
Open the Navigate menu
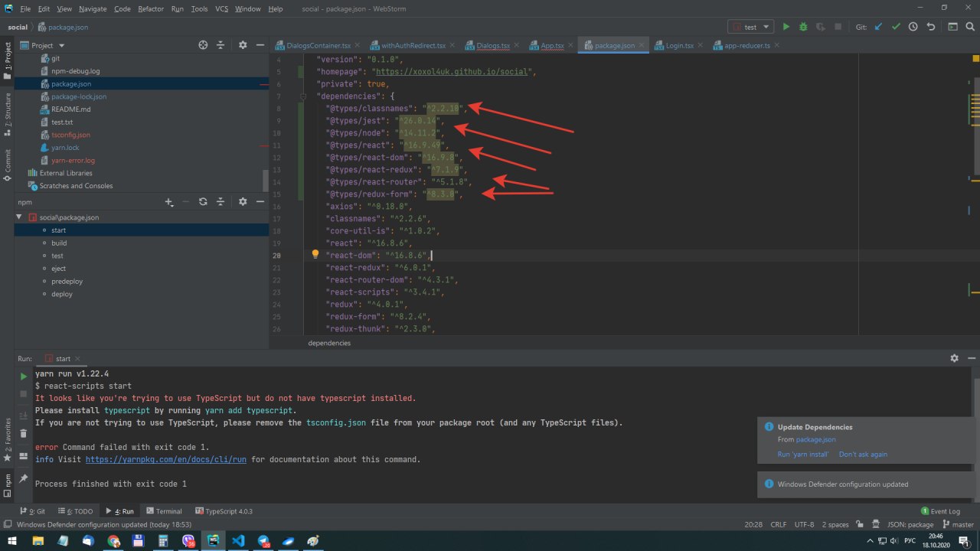pos(93,8)
